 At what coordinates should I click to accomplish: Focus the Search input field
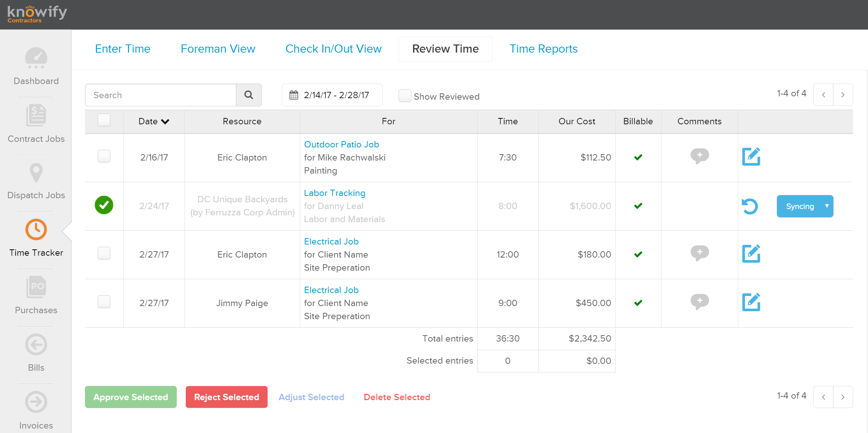[x=161, y=95]
